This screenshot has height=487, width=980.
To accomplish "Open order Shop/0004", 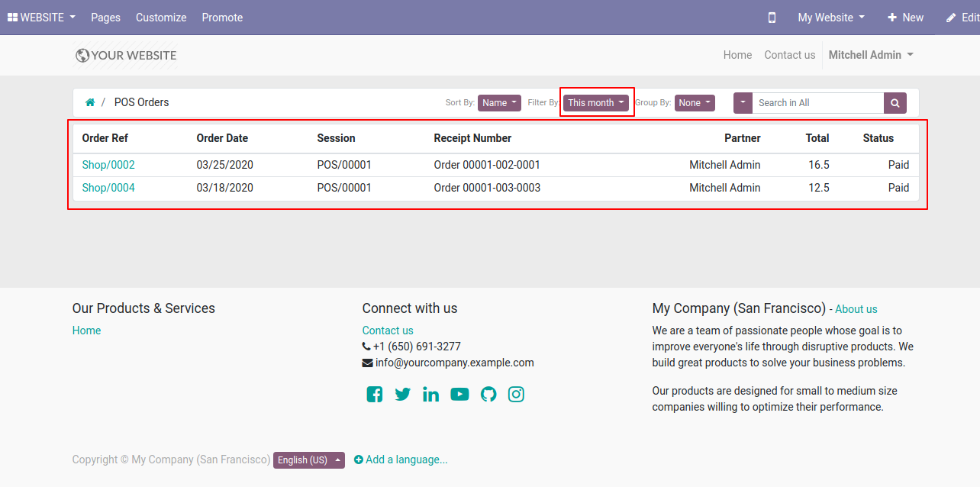I will pyautogui.click(x=108, y=188).
